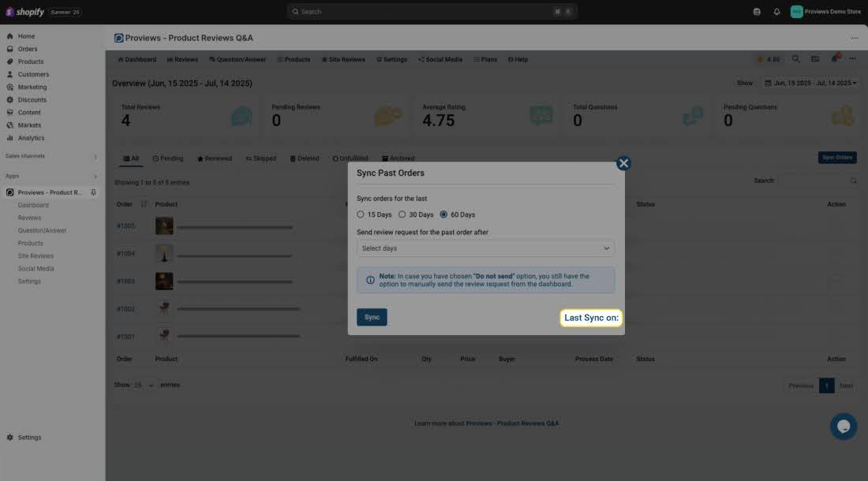The image size is (868, 481).
Task: Select the 15 Days radio option
Action: (361, 214)
